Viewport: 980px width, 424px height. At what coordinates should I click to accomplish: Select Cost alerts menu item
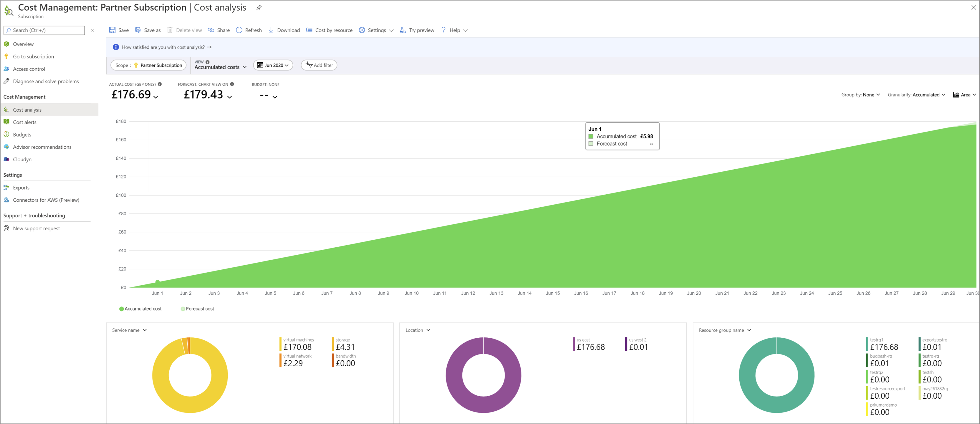[x=25, y=122]
